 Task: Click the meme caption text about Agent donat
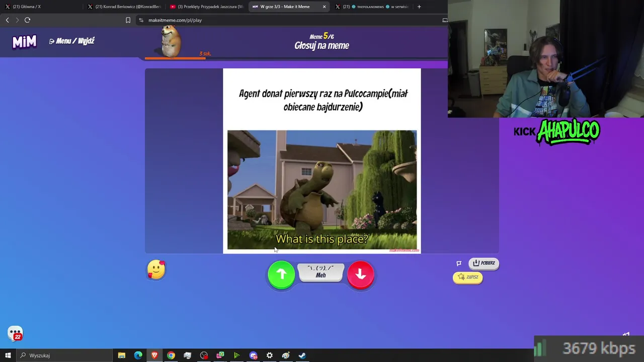point(323,100)
